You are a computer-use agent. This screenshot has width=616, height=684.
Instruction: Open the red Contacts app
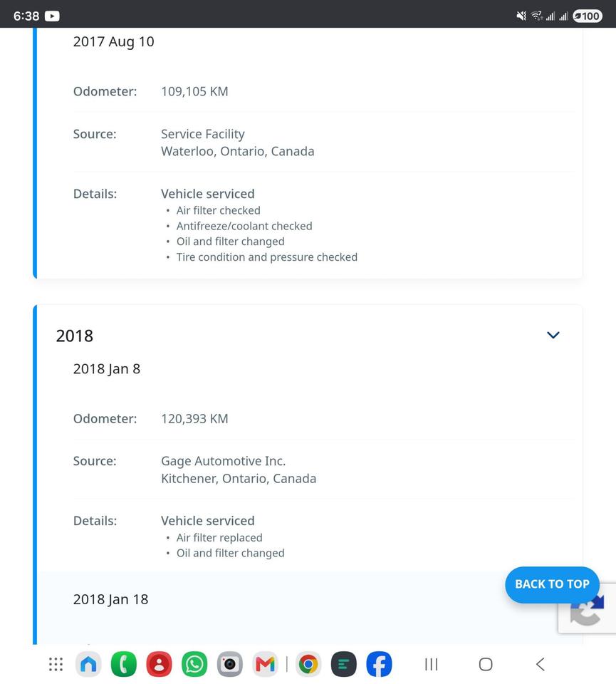tap(159, 664)
